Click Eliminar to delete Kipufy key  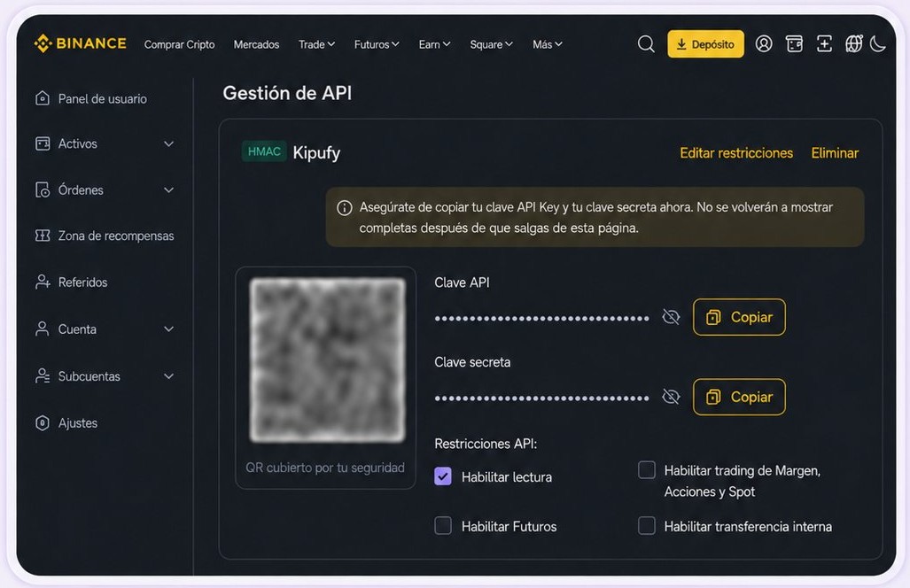pyautogui.click(x=835, y=152)
